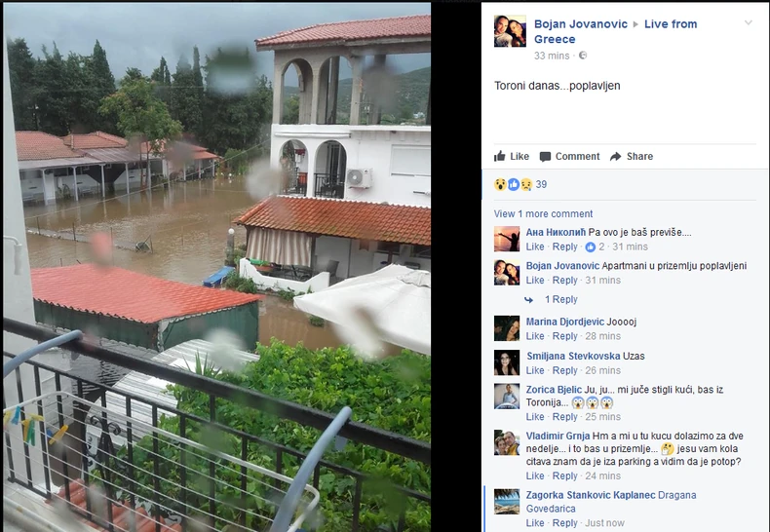Open the reaction emoji summary icons
The image size is (770, 532).
click(x=513, y=184)
